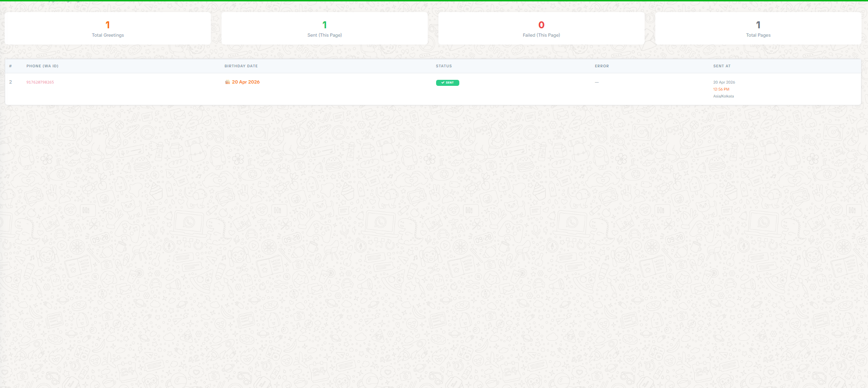
Task: Open the Failed (This Page) stat card
Action: (542, 28)
